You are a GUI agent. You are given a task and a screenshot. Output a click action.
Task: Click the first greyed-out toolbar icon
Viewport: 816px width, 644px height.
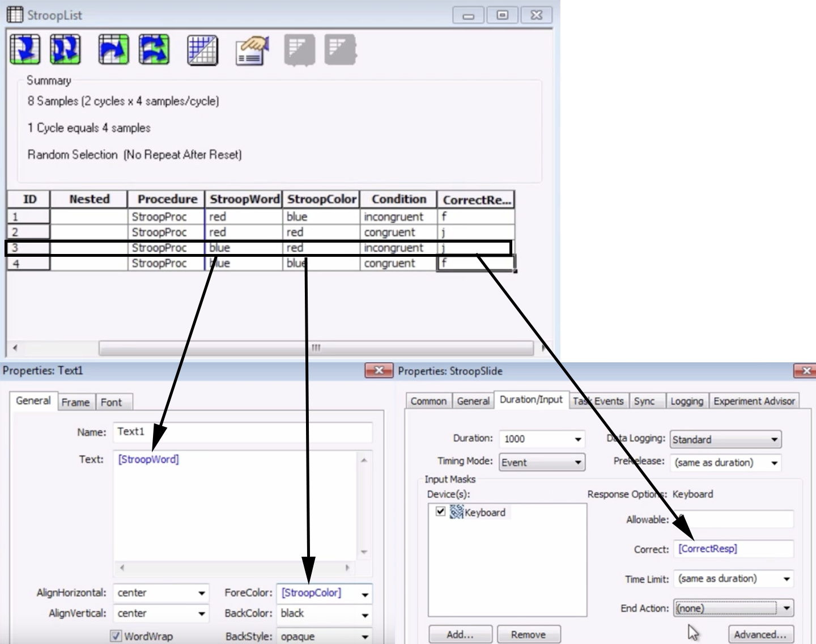point(299,50)
